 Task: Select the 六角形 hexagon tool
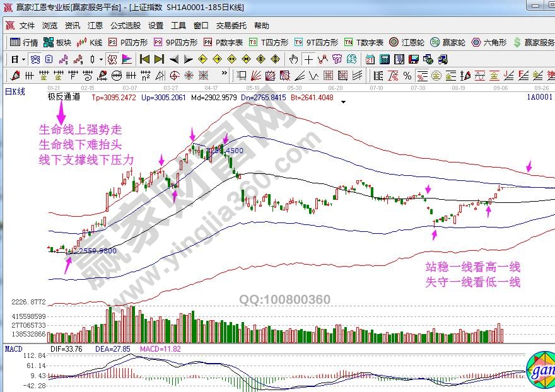pos(489,42)
